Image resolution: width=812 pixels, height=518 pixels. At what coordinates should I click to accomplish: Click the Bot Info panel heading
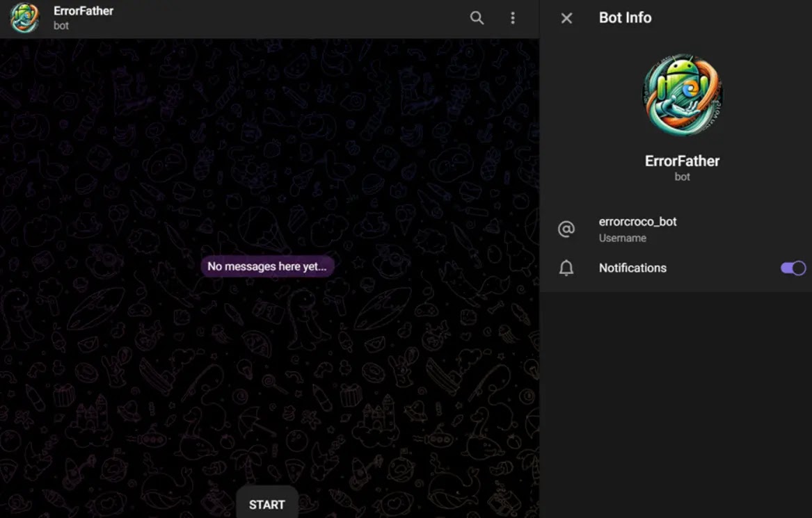(x=625, y=17)
